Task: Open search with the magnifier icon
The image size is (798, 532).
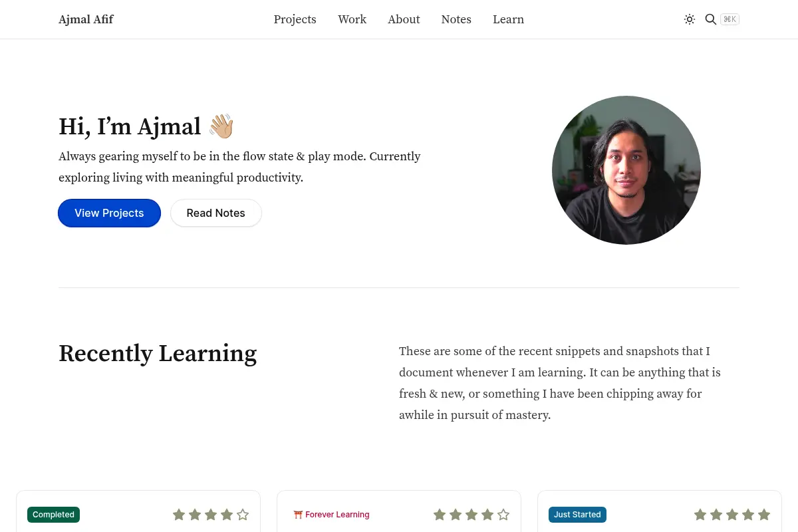Action: click(x=710, y=19)
